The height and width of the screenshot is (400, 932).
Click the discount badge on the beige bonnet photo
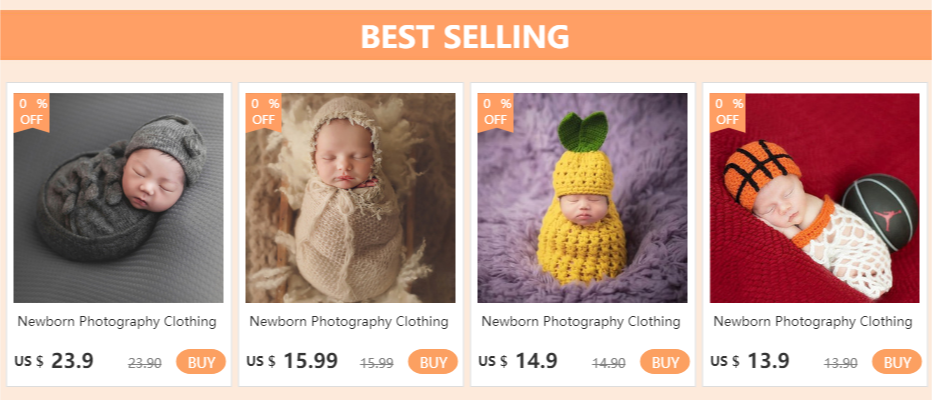263,111
